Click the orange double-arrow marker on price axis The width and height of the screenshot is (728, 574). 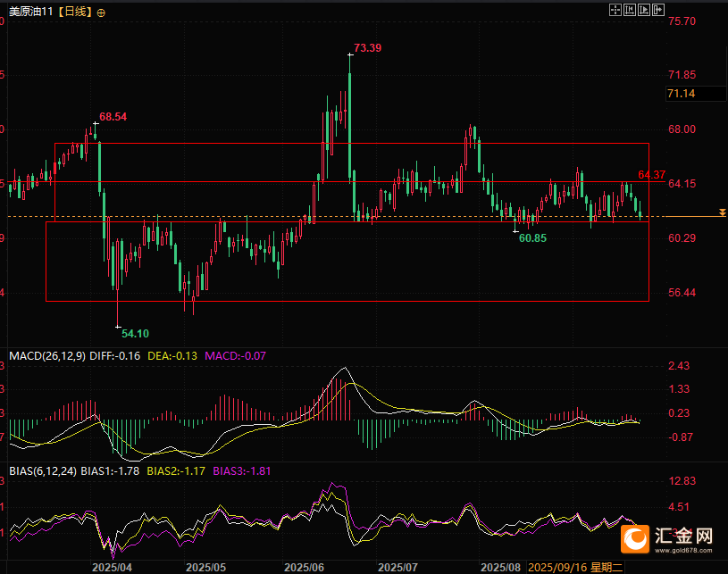click(x=721, y=212)
